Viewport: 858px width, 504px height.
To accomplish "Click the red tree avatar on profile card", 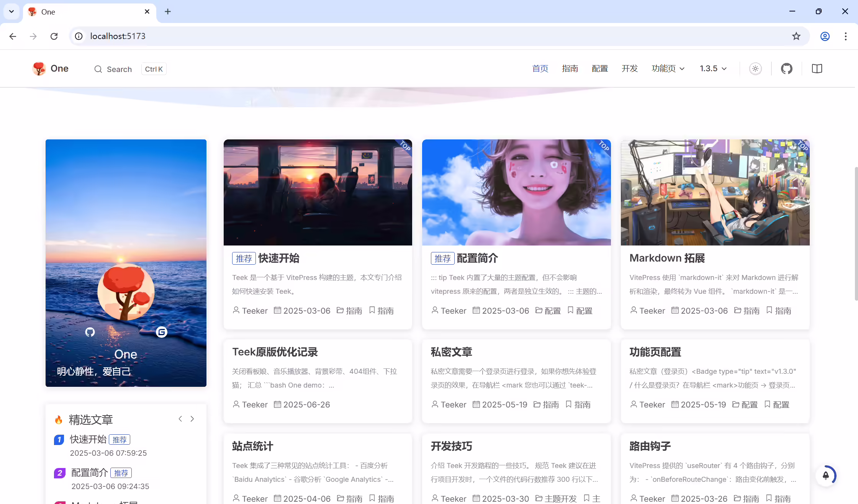I will 126,292.
